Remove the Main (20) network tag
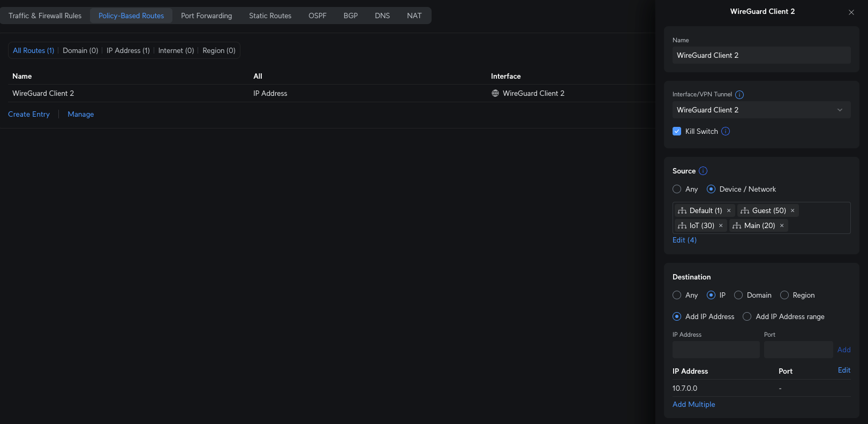Viewport: 868px width, 424px height. click(x=782, y=225)
